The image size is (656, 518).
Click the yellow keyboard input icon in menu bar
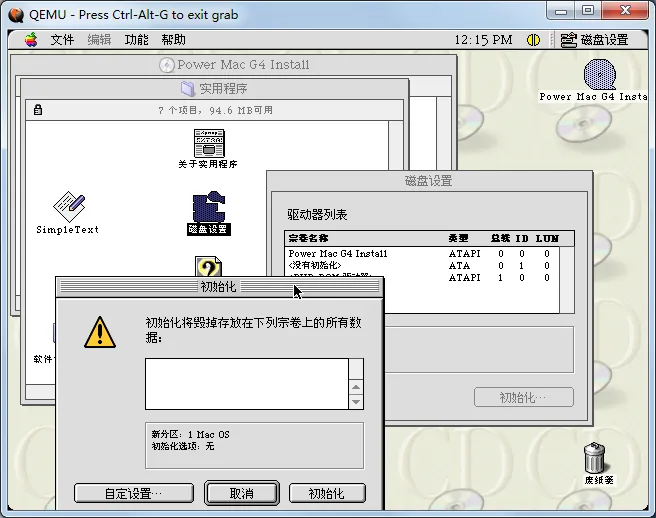(x=533, y=40)
